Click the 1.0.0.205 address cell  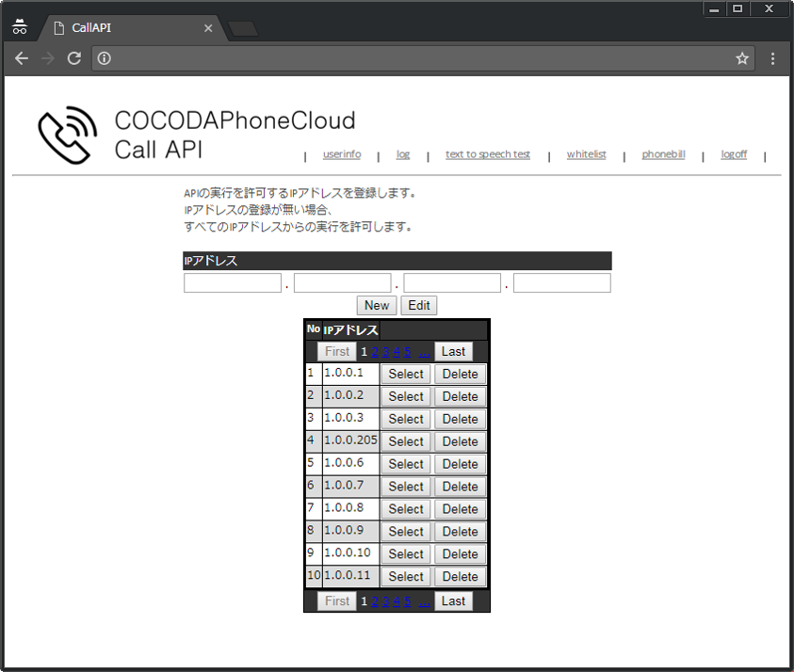350,441
